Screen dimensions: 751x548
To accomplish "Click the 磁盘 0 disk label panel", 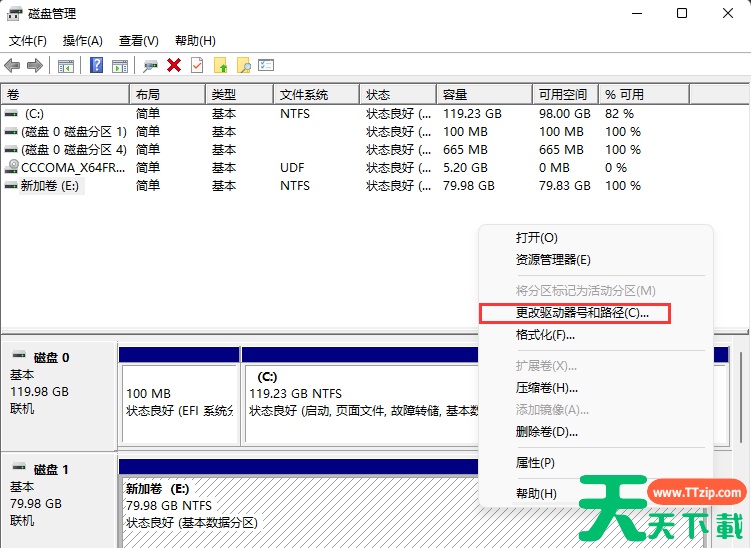I will click(x=59, y=396).
